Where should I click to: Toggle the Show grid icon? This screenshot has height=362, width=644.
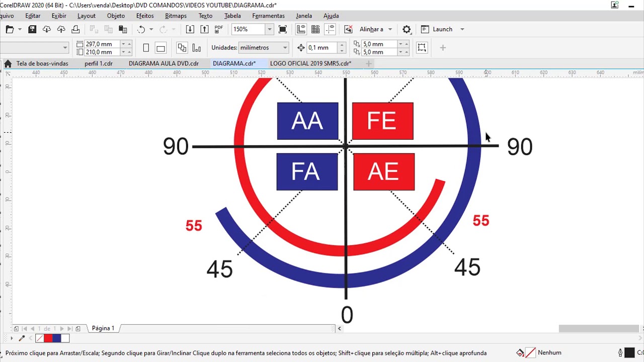315,29
